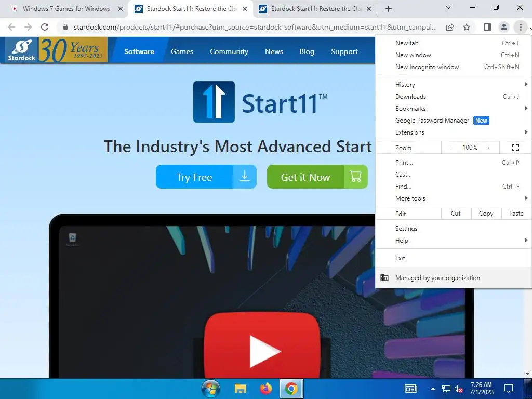Reload the current page
The image size is (532, 399).
click(x=45, y=27)
